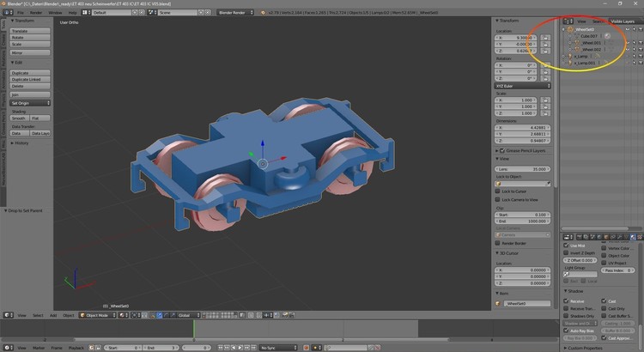The image size is (644, 352).
Task: Open the pivot point selector
Action: pyautogui.click(x=136, y=315)
